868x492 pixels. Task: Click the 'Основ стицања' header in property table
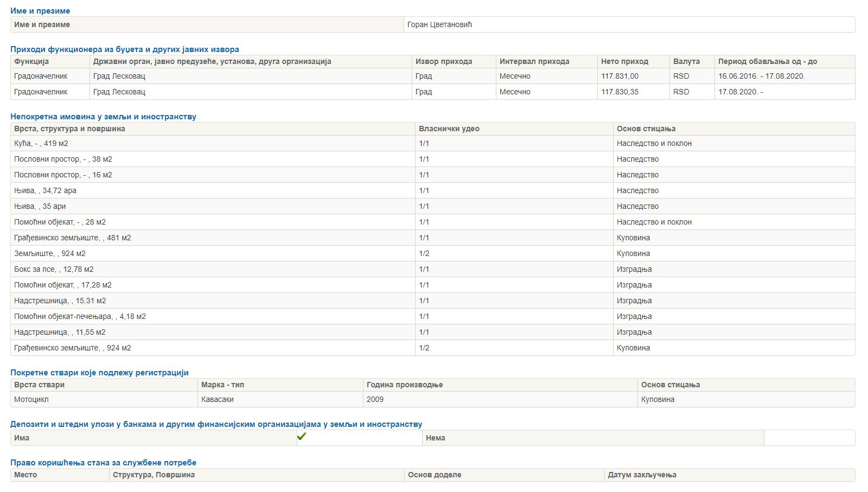click(646, 129)
